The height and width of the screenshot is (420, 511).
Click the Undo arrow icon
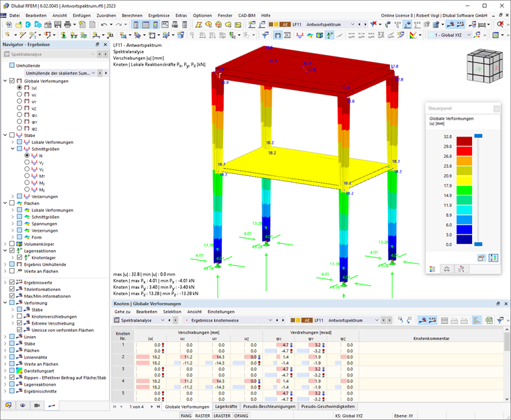[104, 24]
